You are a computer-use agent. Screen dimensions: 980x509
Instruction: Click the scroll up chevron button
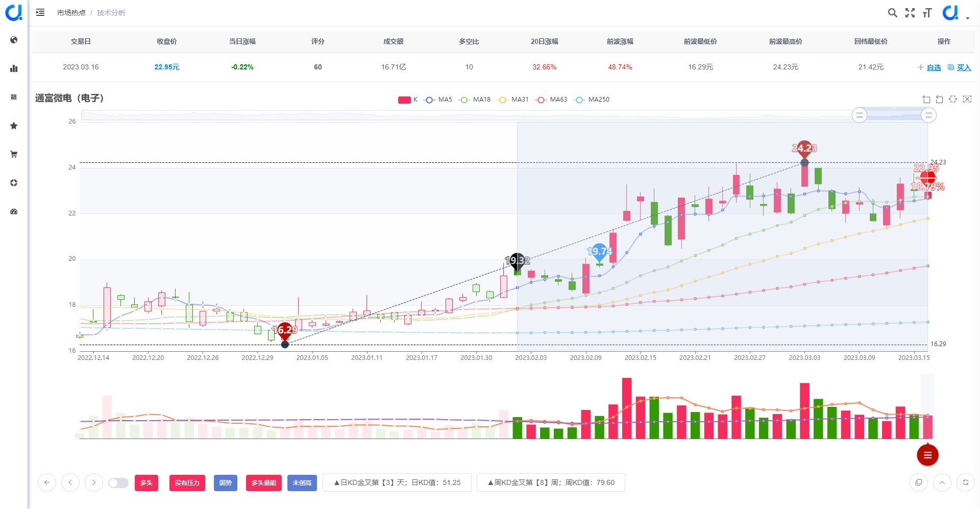tap(942, 482)
